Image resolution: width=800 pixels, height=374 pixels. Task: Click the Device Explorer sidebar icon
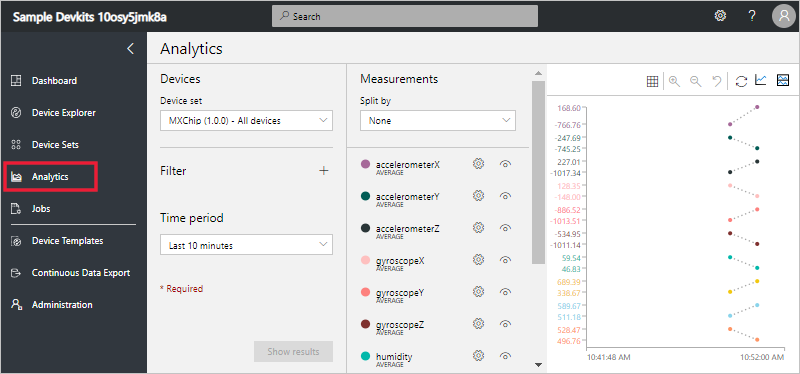pos(16,113)
